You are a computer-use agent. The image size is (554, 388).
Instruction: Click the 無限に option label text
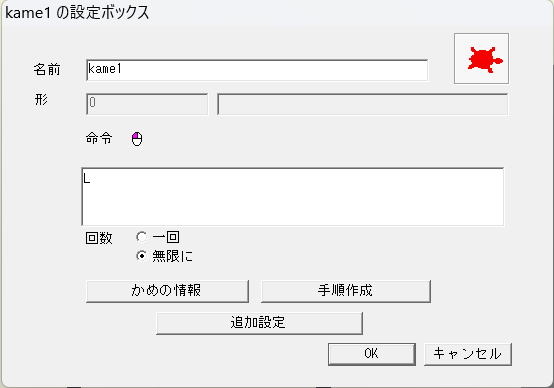point(172,256)
